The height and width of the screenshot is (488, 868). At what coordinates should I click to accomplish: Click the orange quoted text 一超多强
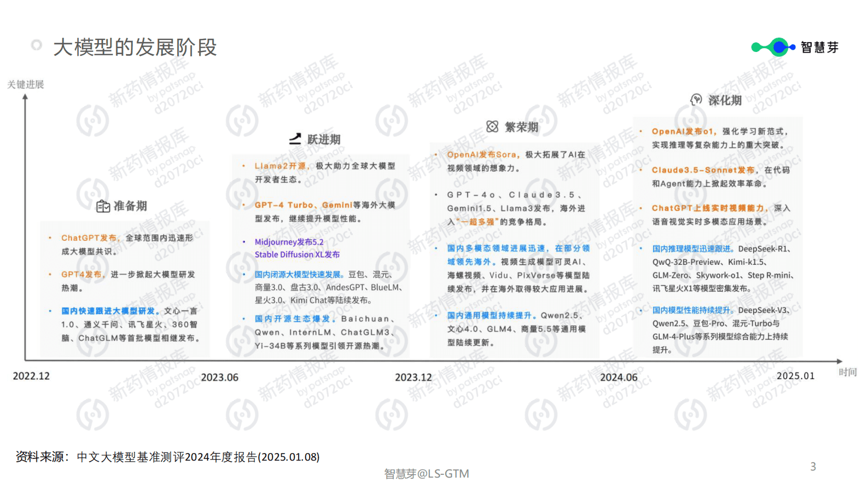pos(477,222)
